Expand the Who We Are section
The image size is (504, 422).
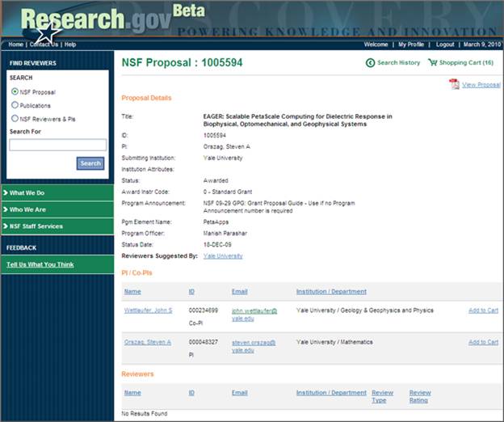click(57, 209)
